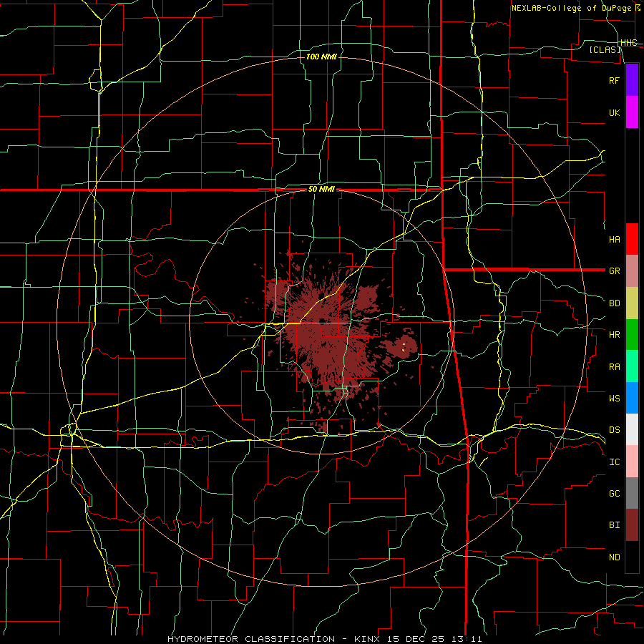Click the 100 NMI range ring label
Viewport: 644px width, 644px height.
pyautogui.click(x=321, y=57)
